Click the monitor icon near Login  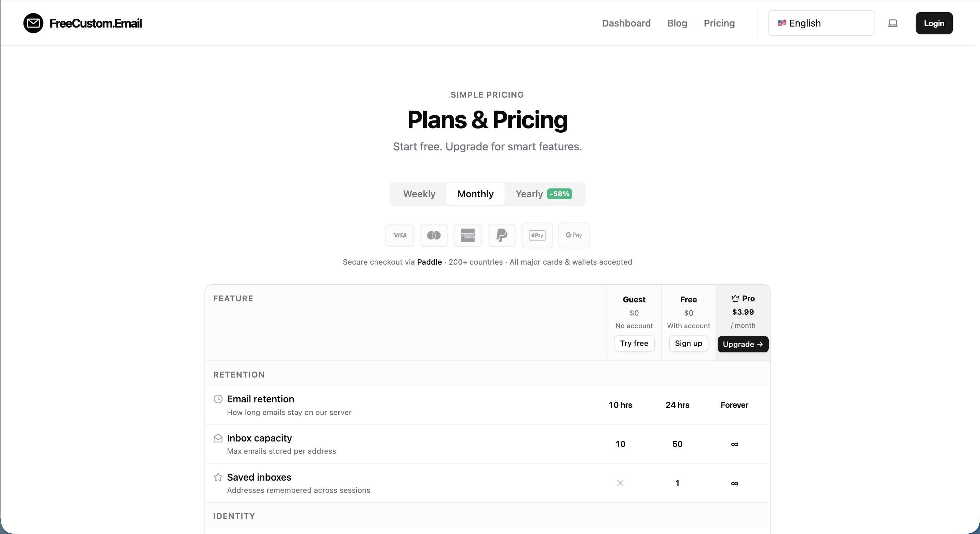[893, 23]
